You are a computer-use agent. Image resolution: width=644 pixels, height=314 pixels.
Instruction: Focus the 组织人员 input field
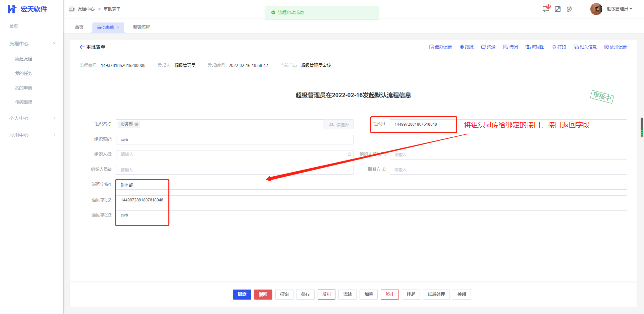[235, 155]
